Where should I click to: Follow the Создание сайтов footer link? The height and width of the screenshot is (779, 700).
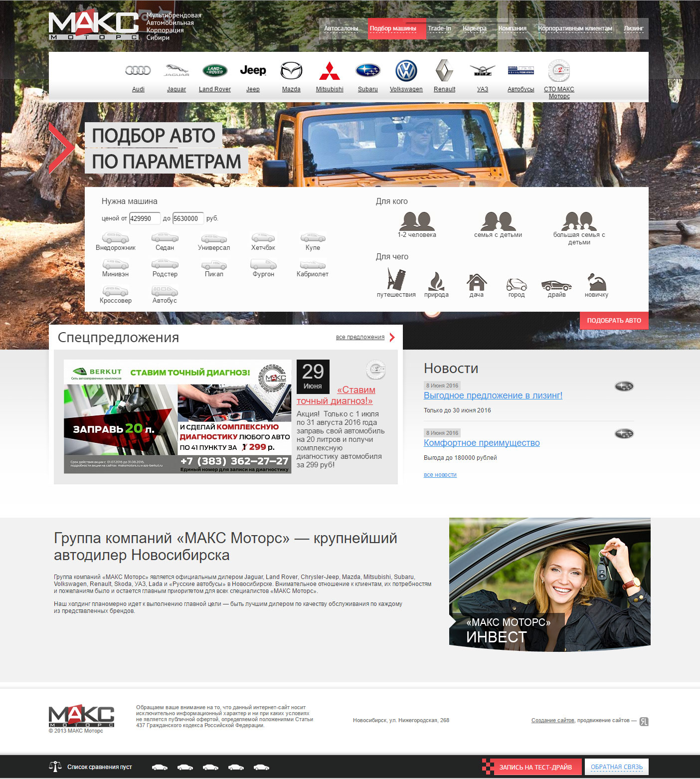point(553,720)
